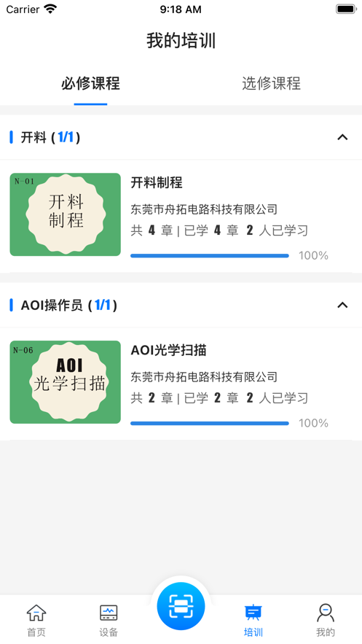Switch to the 选修课程 tab

(x=272, y=83)
